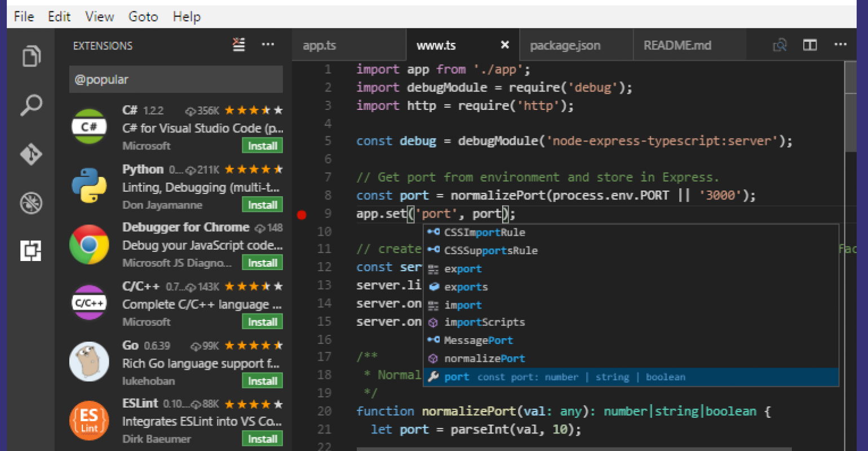This screenshot has height=451, width=868.
Task: Click the lukehoban publisher name
Action: pos(149,381)
